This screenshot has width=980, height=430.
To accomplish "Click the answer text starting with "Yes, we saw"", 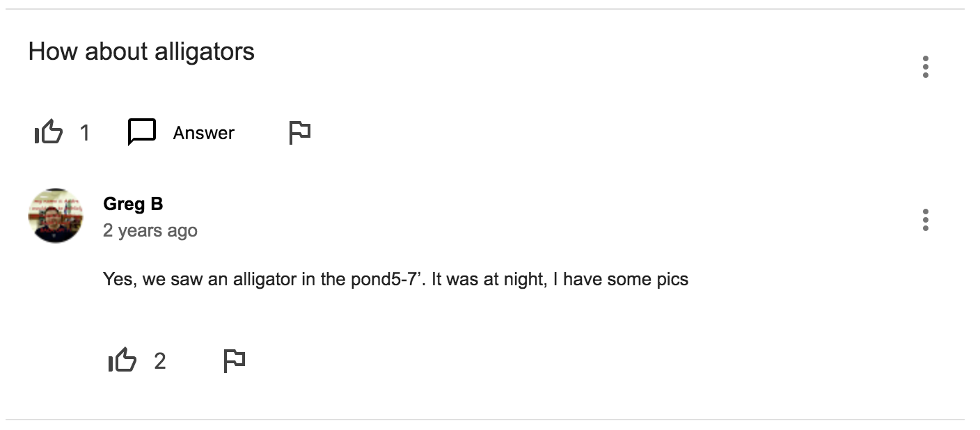I will point(395,280).
